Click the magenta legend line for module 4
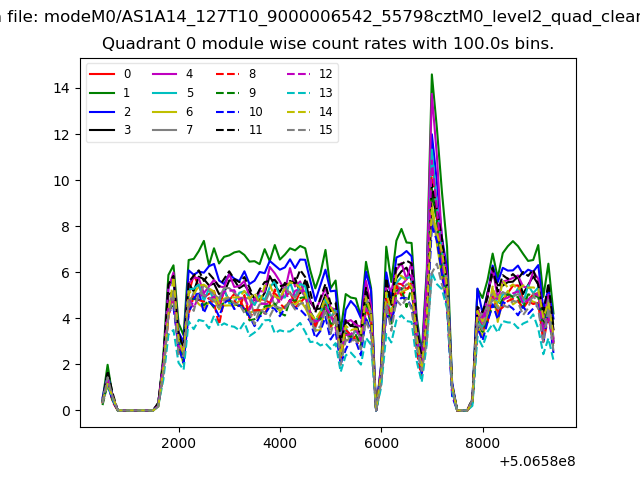 [x=165, y=74]
